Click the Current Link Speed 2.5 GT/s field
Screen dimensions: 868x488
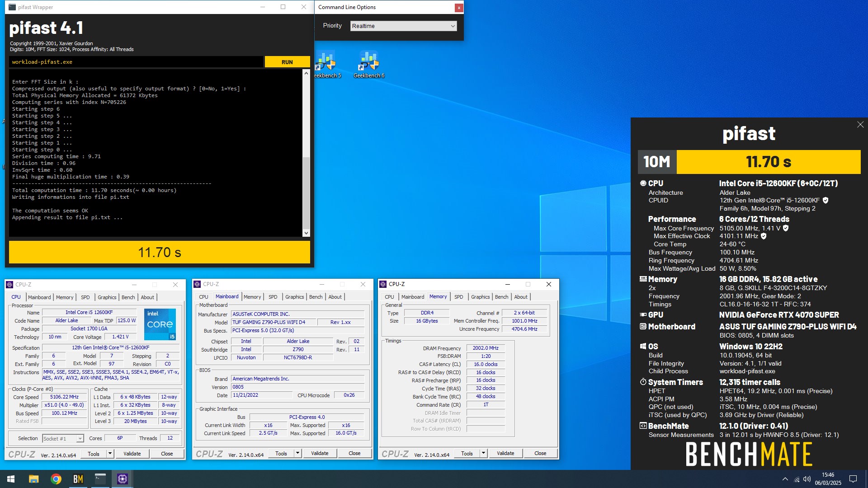click(x=268, y=433)
